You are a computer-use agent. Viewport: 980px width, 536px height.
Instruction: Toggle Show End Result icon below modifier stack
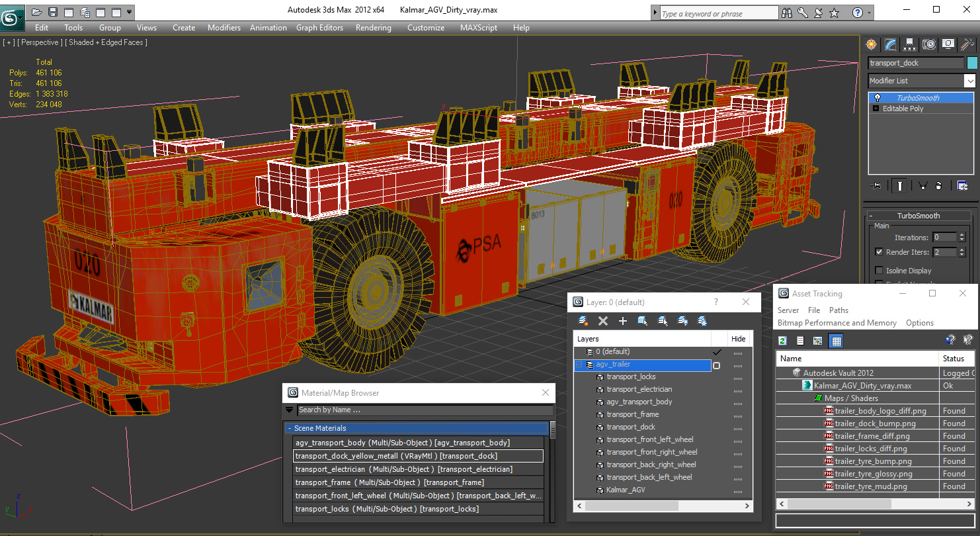899,186
